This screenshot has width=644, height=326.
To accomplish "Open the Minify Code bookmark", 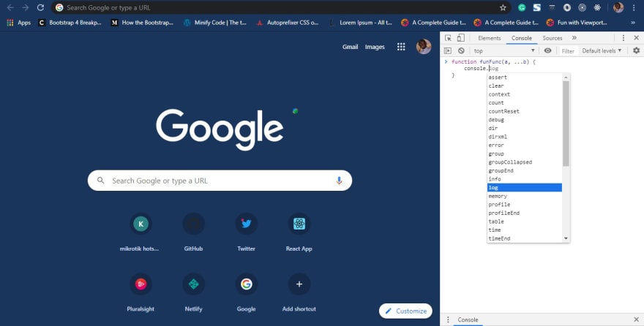I will click(215, 23).
